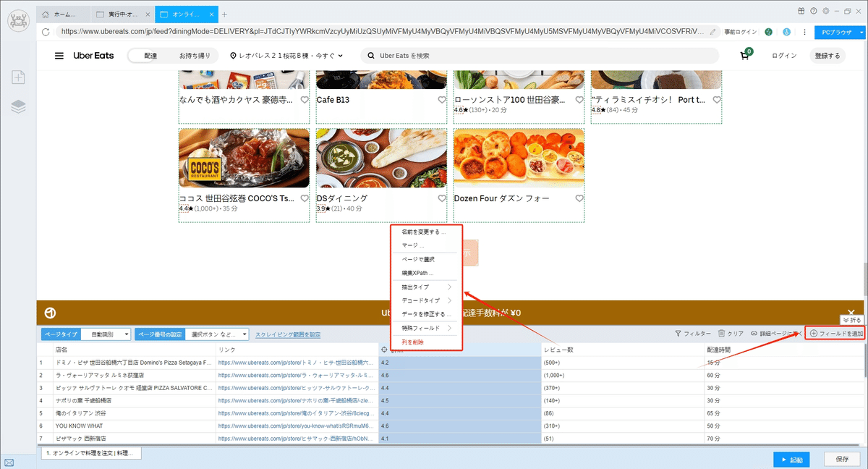Open the mail icon at bottom left
Screen dimensions: 868x469
click(x=9, y=461)
